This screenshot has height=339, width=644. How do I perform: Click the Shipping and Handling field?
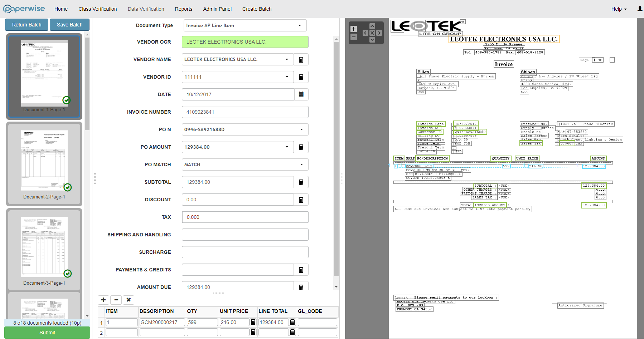(x=245, y=235)
